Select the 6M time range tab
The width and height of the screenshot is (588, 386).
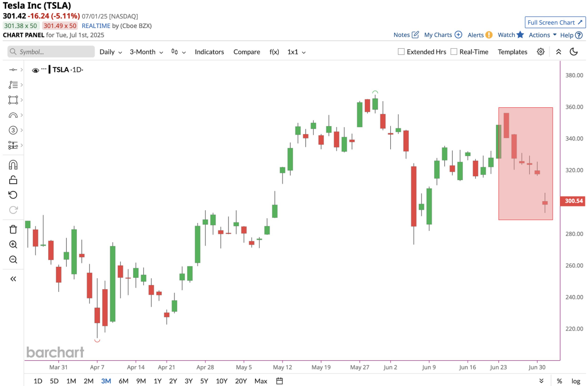[x=123, y=381]
